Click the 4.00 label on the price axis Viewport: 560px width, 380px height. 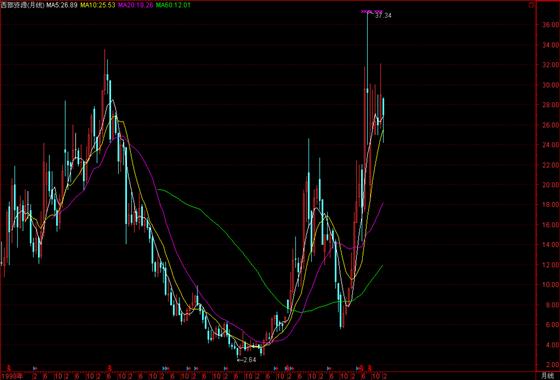[552, 345]
